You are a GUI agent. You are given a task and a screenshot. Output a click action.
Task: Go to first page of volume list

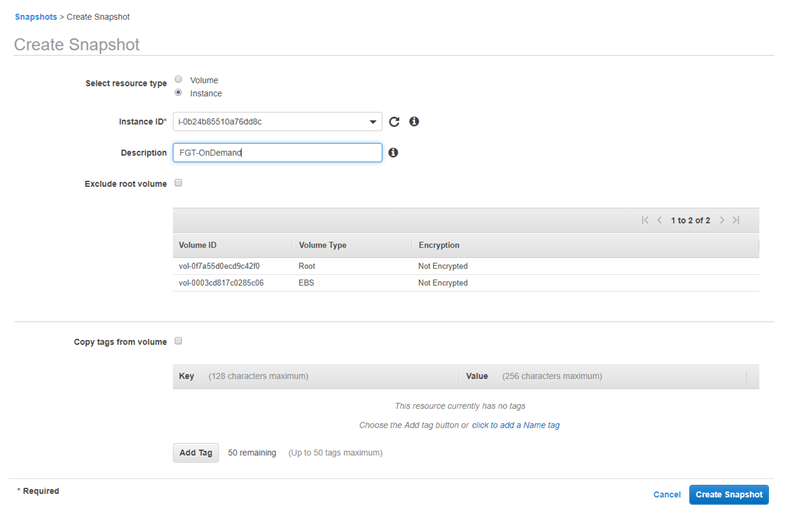(x=645, y=220)
